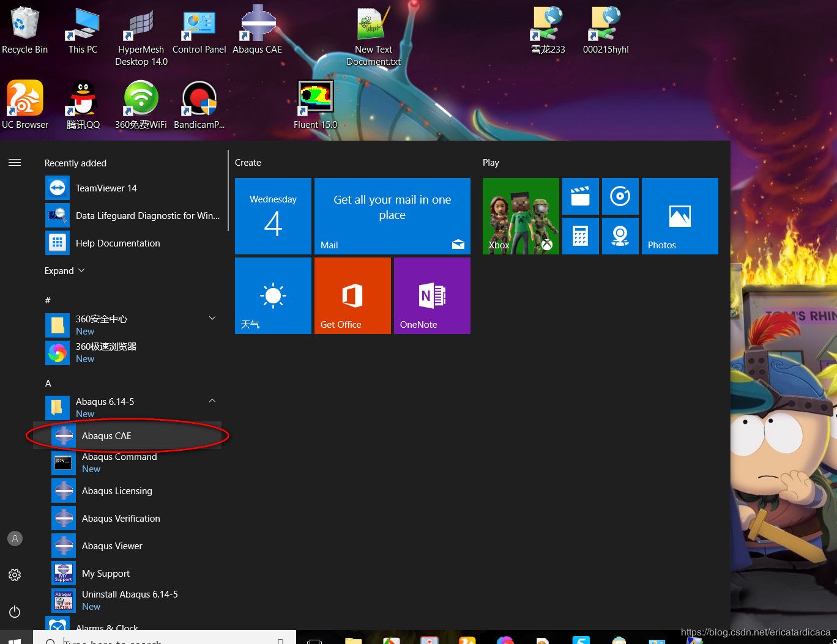Open the Mail tile

[x=392, y=216]
